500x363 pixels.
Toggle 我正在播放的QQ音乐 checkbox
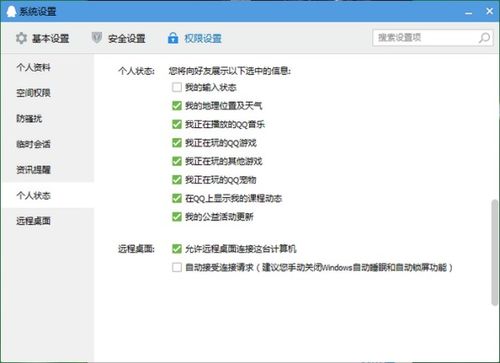coord(177,124)
